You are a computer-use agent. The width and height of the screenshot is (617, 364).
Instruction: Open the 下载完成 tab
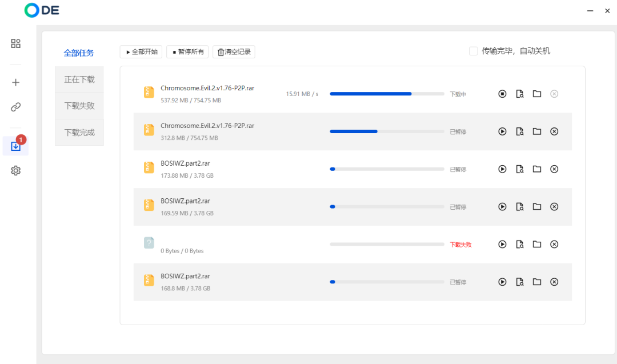click(x=79, y=133)
